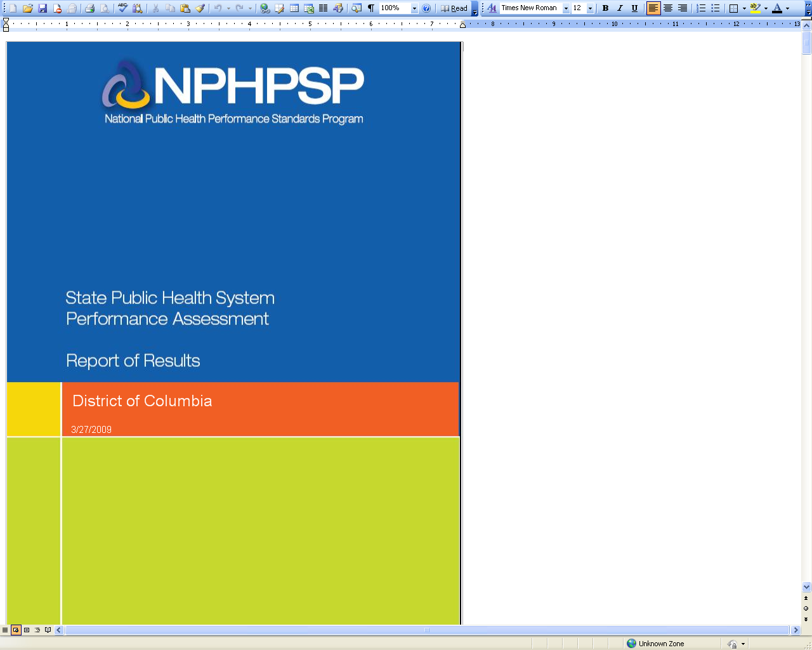
Task: Click the horizontal scrollbar right arrow
Action: [796, 630]
